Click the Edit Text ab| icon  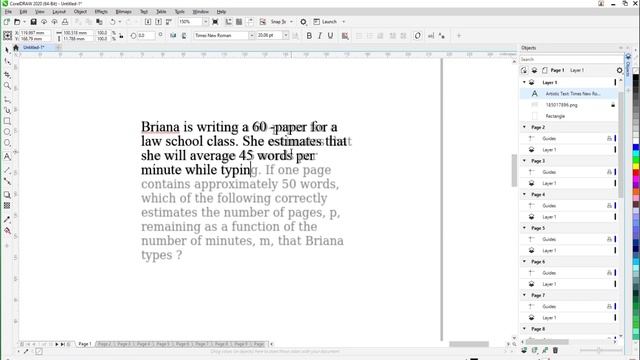click(431, 36)
